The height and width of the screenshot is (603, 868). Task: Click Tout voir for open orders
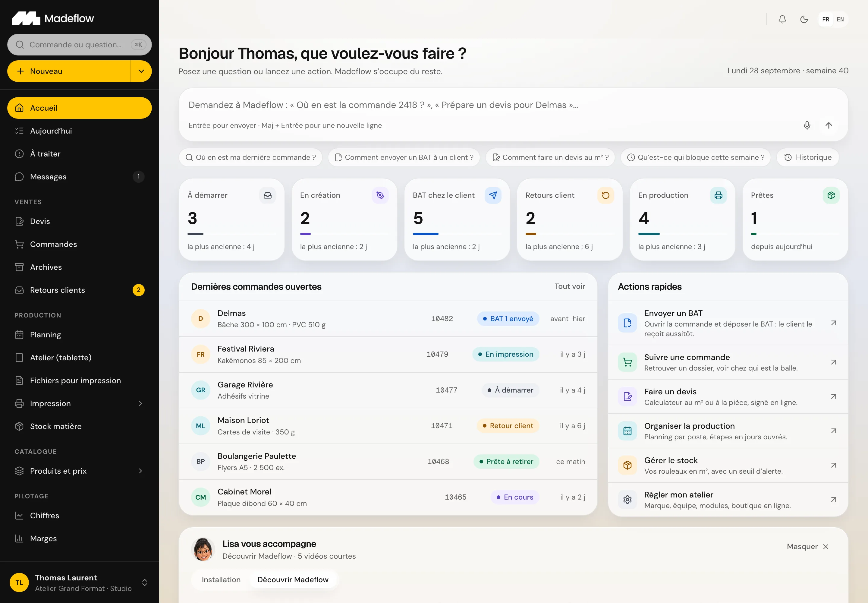pyautogui.click(x=570, y=286)
